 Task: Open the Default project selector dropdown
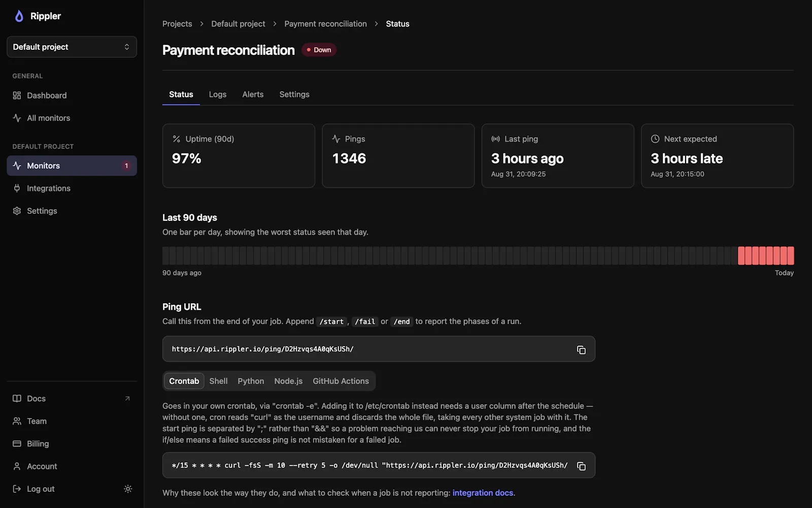(72, 47)
